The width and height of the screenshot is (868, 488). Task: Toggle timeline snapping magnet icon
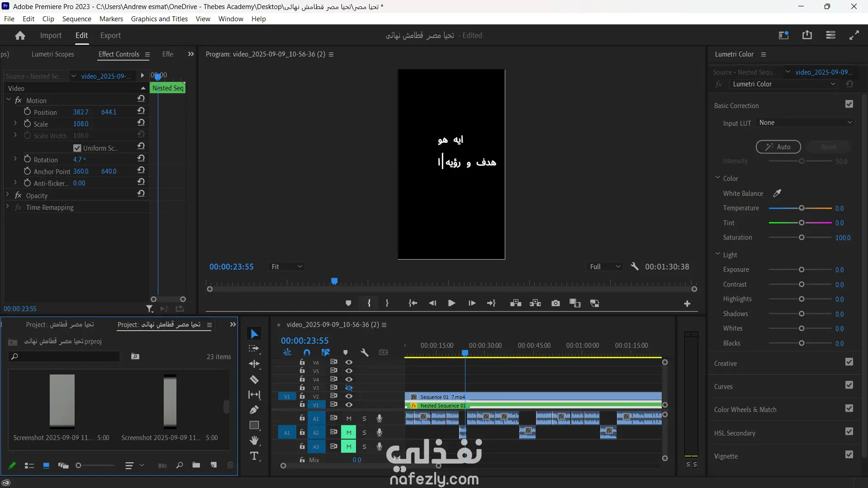pos(307,352)
